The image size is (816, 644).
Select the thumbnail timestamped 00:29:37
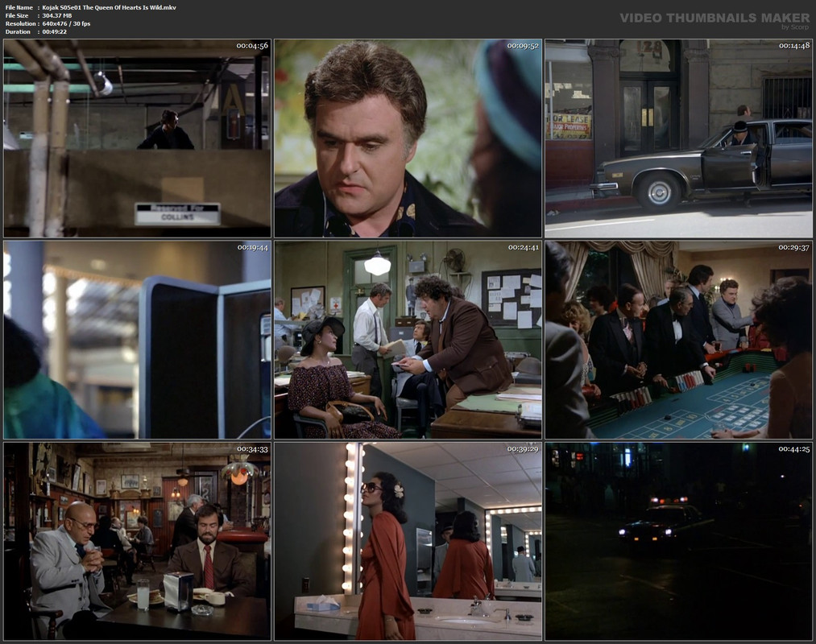coord(678,340)
